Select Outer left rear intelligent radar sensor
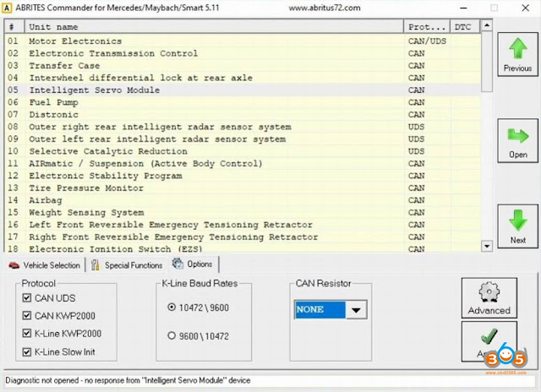The height and width of the screenshot is (392, 541). pos(243,139)
